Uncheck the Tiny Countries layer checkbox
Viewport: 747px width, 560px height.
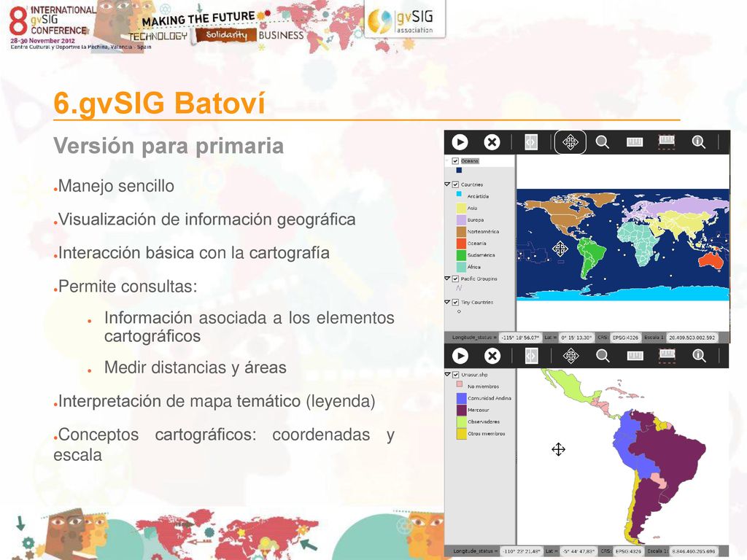click(455, 302)
